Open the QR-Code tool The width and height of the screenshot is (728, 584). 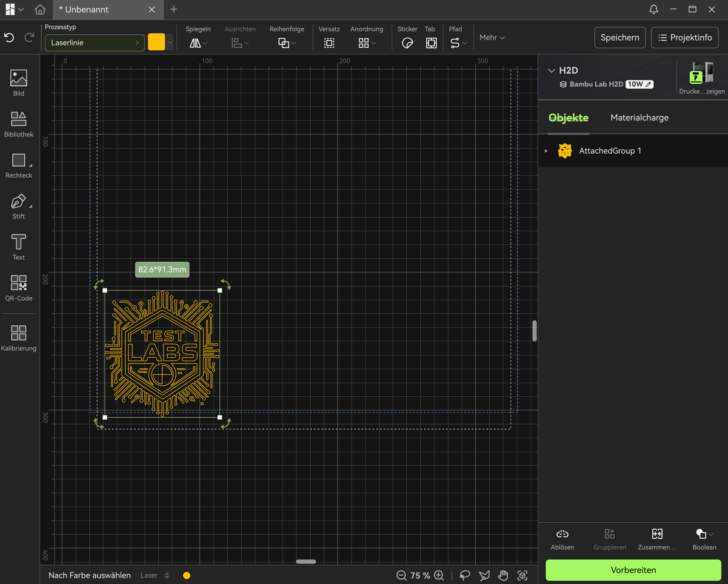[x=19, y=288]
